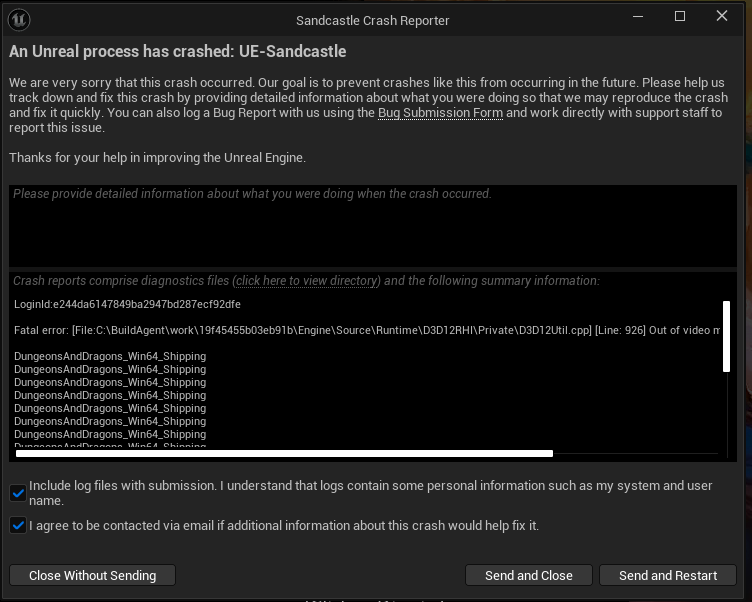This screenshot has width=752, height=602.
Task: Focus the crash description text box
Action: (373, 226)
